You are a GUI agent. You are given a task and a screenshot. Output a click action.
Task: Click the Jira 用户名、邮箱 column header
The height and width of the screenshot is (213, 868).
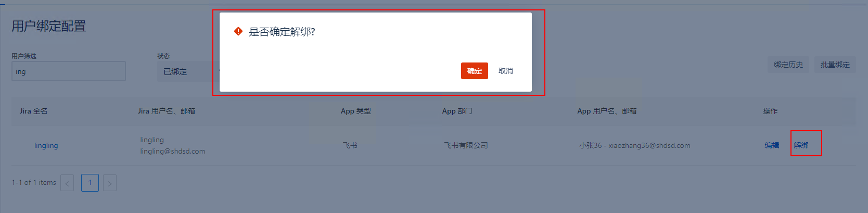coord(166,111)
